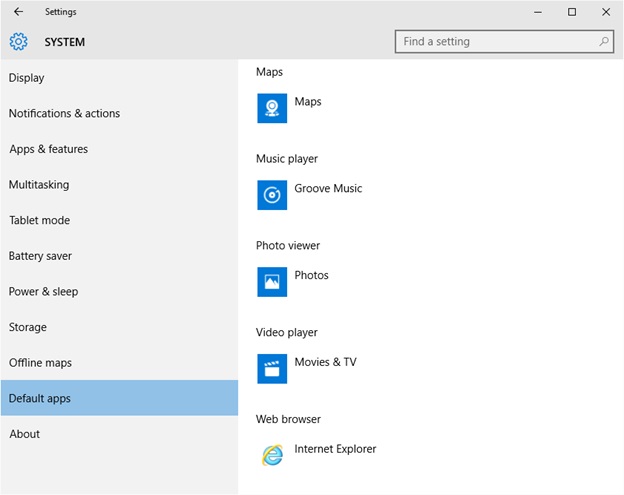Screen dimensions: 624x495
Task: Open Multitasking settings
Action: pos(39,185)
